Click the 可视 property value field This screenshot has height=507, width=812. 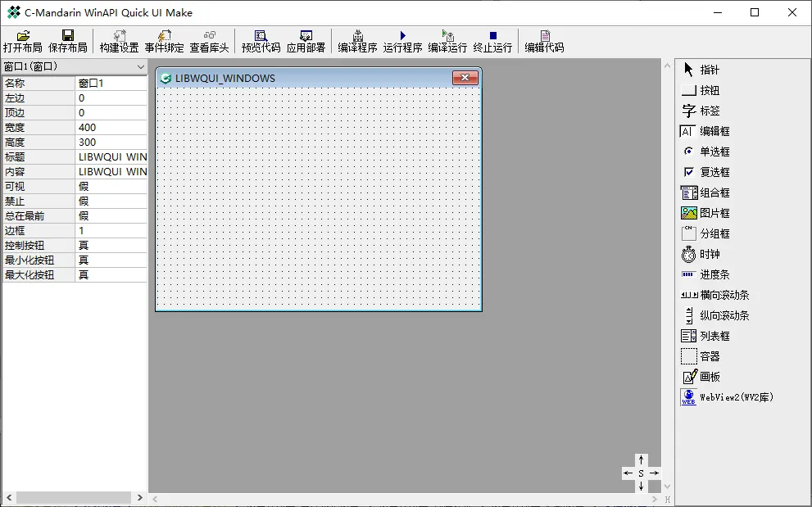pyautogui.click(x=111, y=187)
